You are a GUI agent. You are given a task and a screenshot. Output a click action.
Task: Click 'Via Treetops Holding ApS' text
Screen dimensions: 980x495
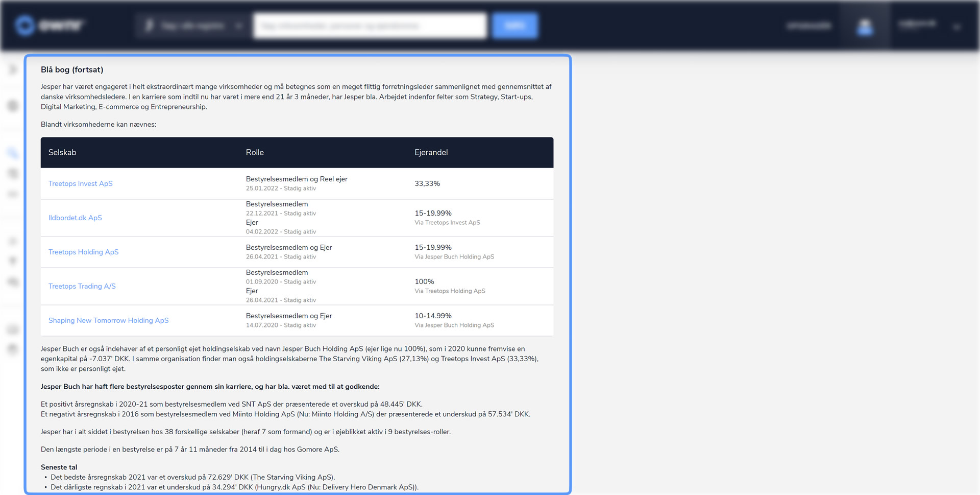point(450,291)
